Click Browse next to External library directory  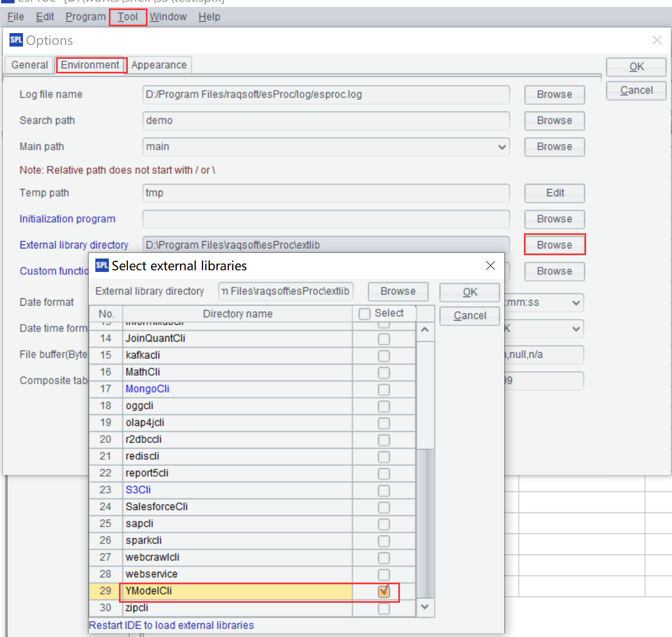click(554, 245)
